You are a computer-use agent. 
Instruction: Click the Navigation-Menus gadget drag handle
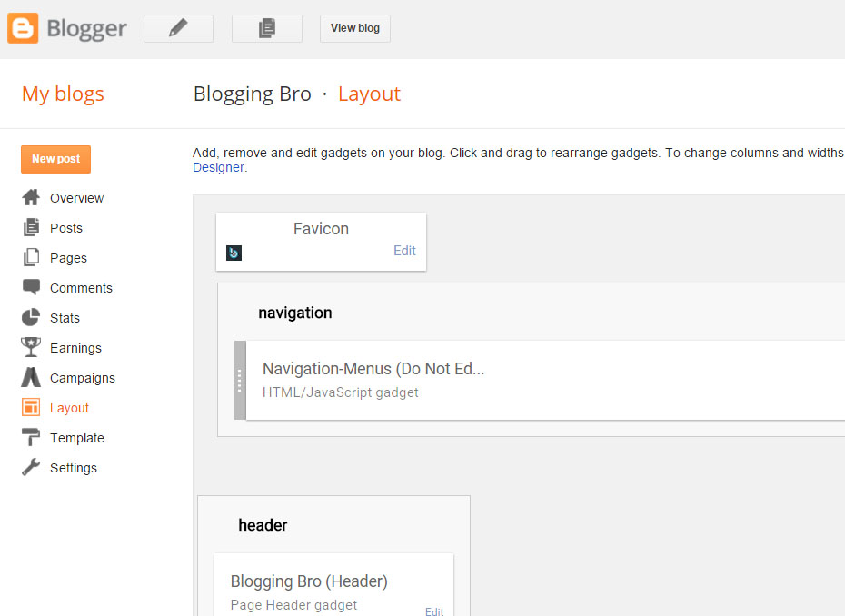click(x=241, y=380)
